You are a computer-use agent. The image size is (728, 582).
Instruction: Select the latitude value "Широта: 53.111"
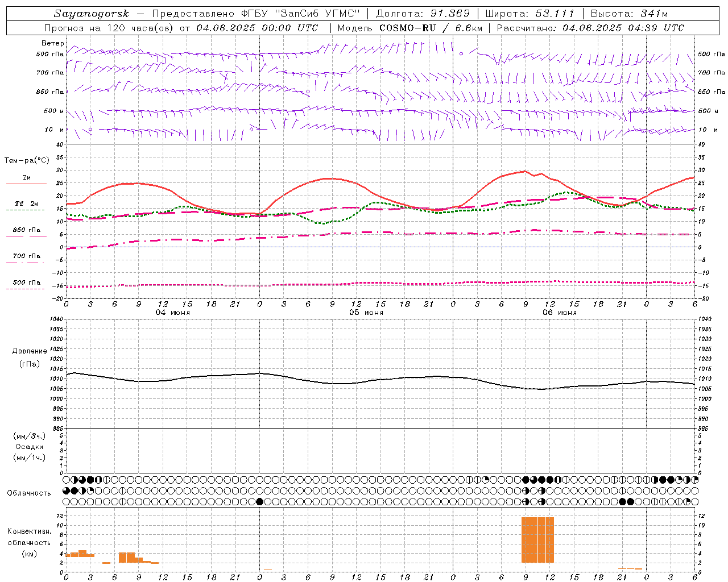click(x=530, y=14)
